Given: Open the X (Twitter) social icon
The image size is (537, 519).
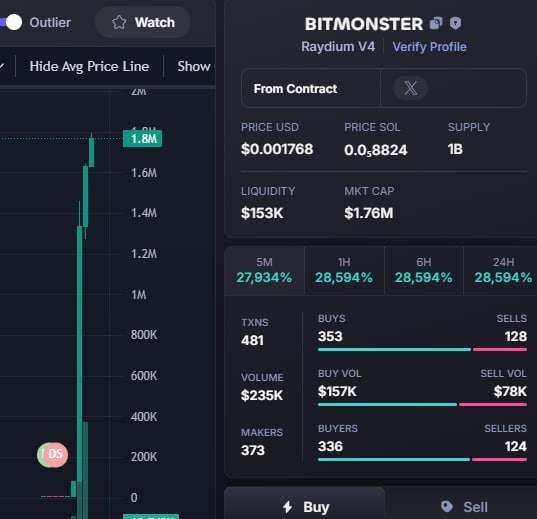Looking at the screenshot, I should (x=410, y=88).
